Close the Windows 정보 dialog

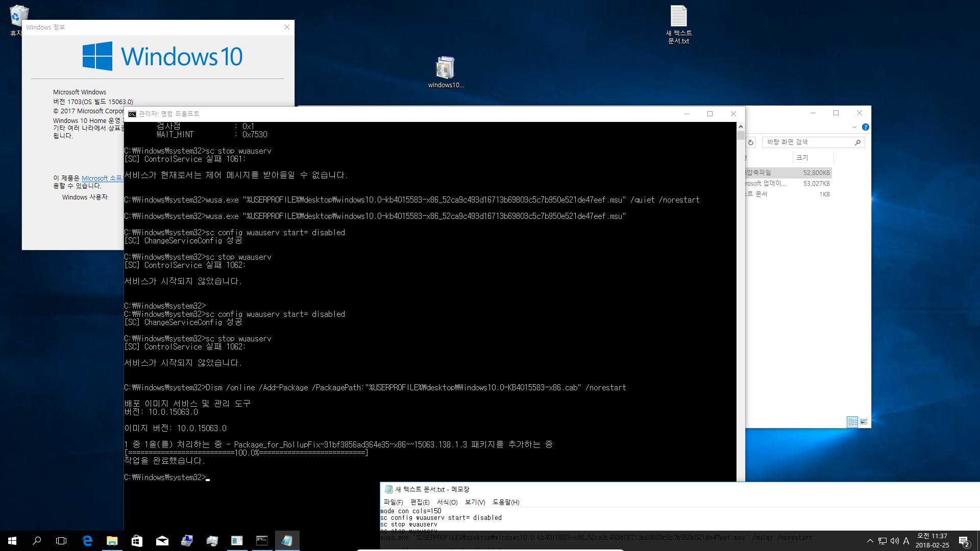point(287,27)
